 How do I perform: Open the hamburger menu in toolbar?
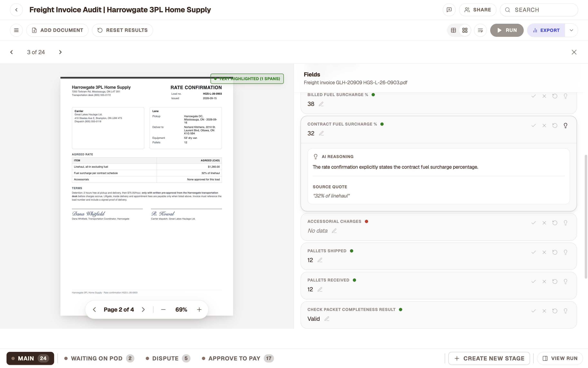pos(16,30)
